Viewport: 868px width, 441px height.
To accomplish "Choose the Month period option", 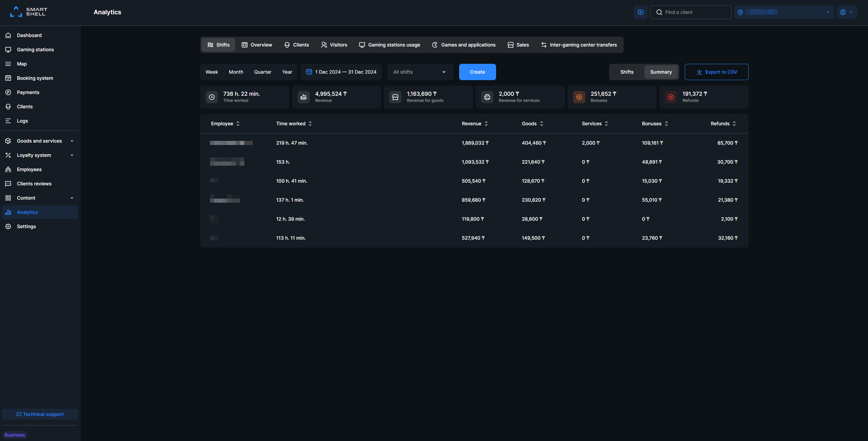I will pyautogui.click(x=236, y=72).
